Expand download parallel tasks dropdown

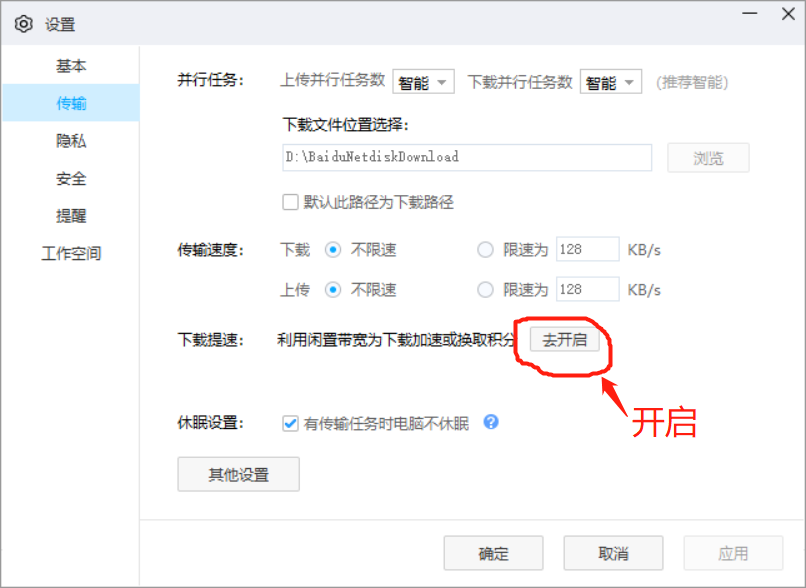[611, 82]
